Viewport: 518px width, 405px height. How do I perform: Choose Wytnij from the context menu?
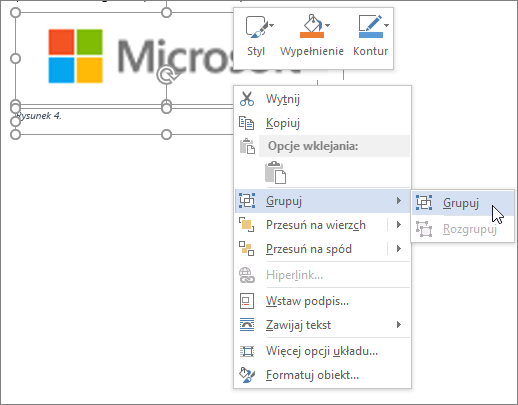(x=322, y=99)
